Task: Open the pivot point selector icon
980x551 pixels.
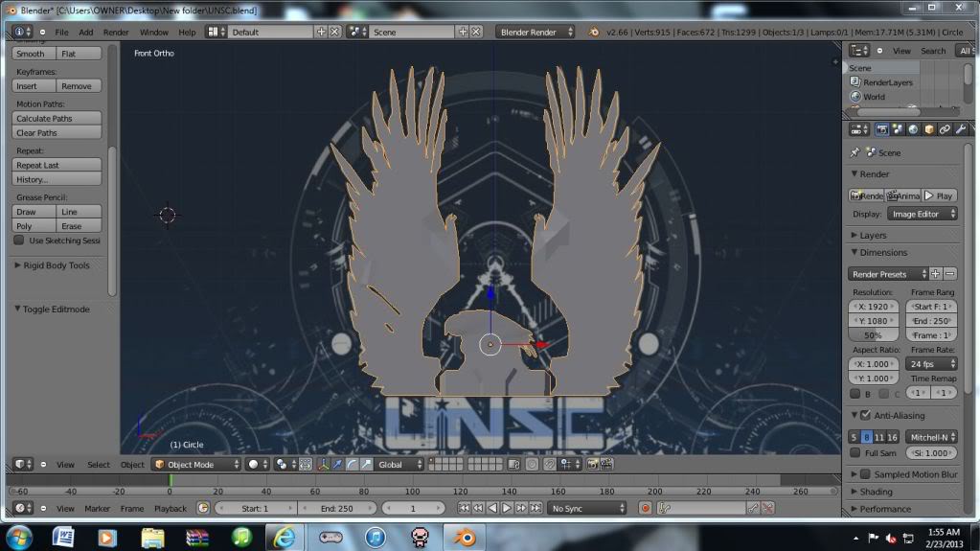Action: pyautogui.click(x=285, y=464)
